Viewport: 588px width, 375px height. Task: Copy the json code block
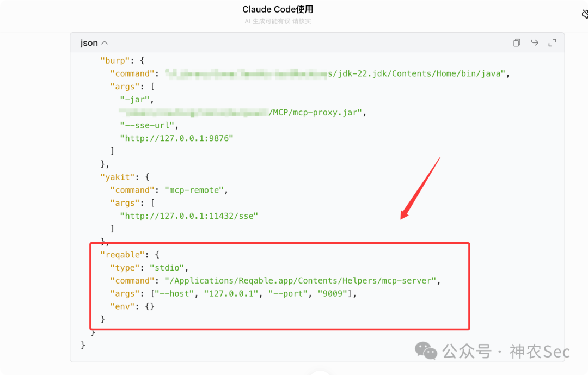click(517, 43)
